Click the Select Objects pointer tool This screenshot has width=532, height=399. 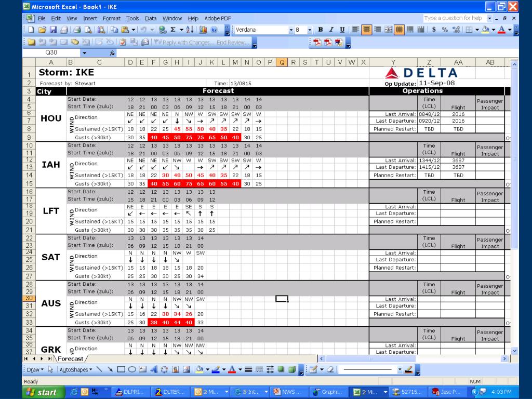(x=50, y=369)
